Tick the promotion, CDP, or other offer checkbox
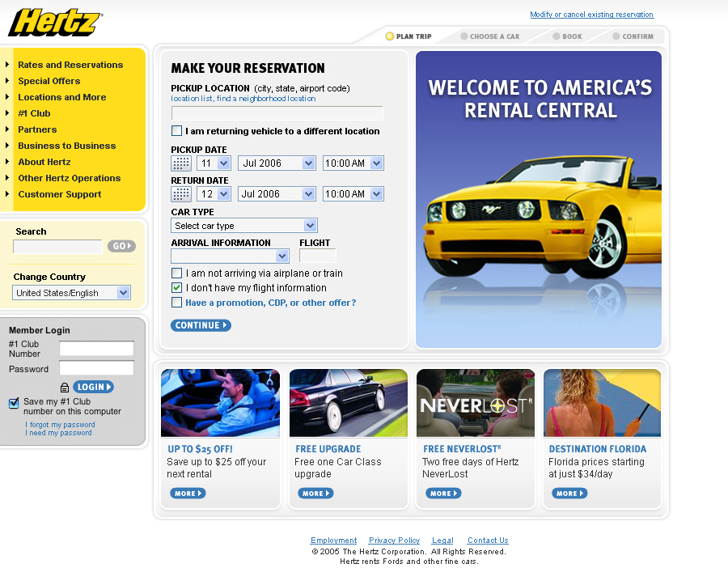This screenshot has width=728, height=585. [x=176, y=303]
